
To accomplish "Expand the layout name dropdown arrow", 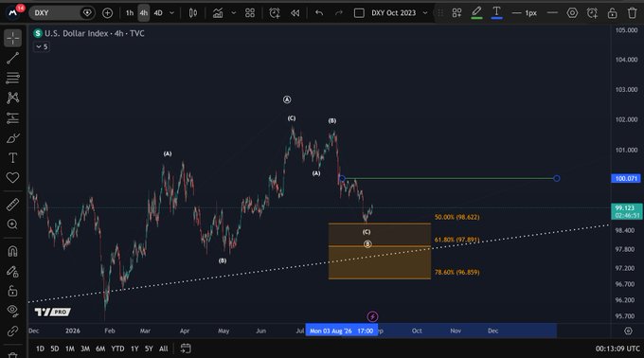I will 425,13.
